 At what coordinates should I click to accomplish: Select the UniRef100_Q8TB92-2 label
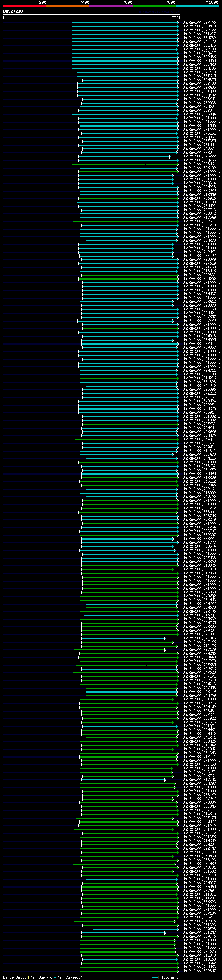201,416
